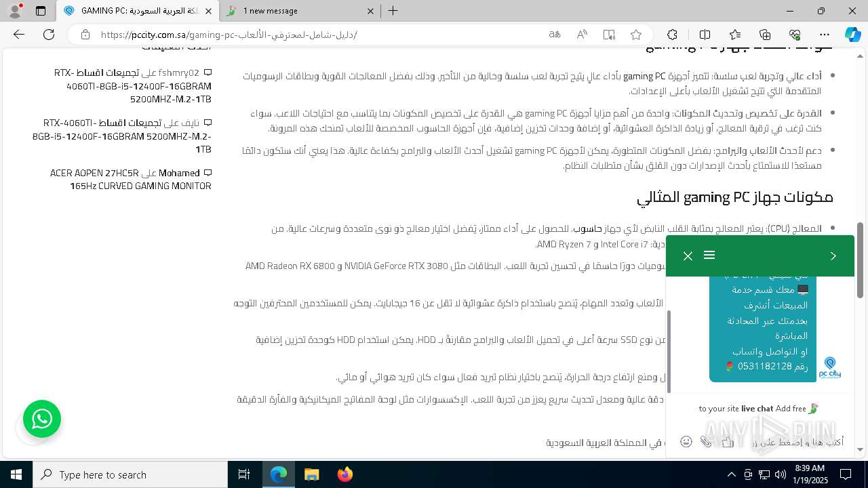Open a new browser tab
The image size is (868, 488).
(x=393, y=11)
